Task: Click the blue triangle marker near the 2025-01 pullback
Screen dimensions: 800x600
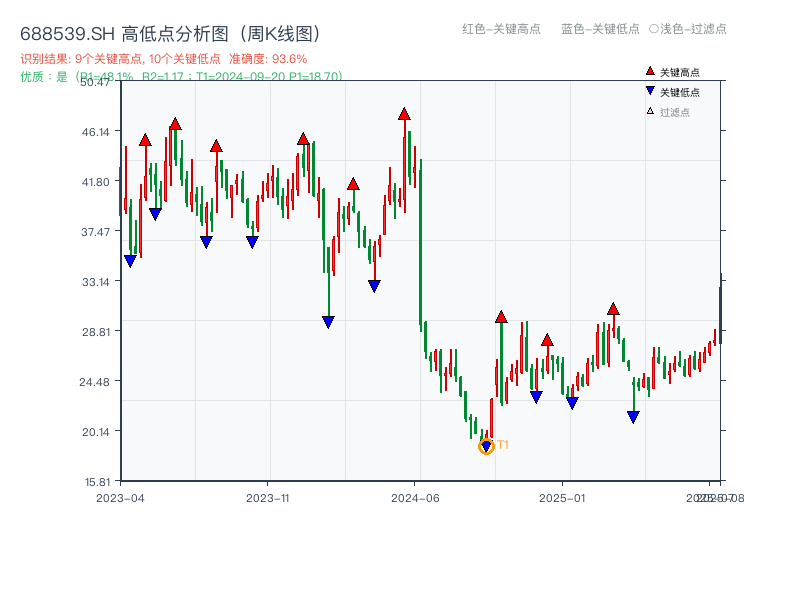Action: click(x=571, y=401)
